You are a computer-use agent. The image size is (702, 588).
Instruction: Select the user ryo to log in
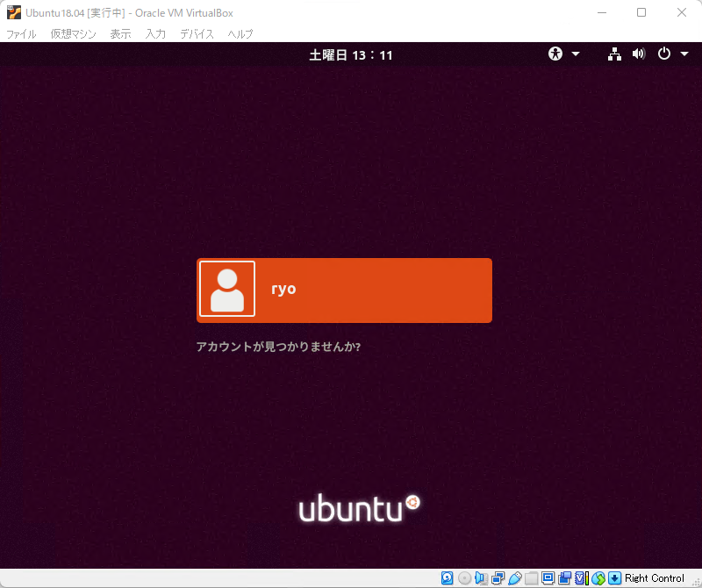pyautogui.click(x=344, y=288)
